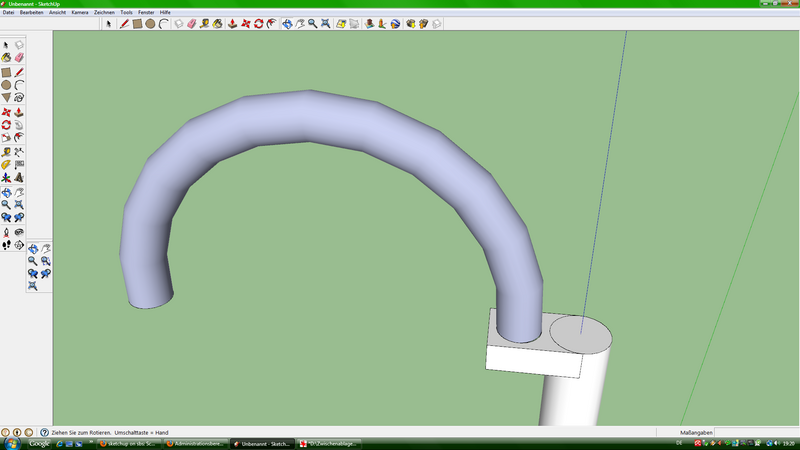Choose the Circle tool in top toolbar
This screenshot has width=800, height=450.
coord(150,23)
